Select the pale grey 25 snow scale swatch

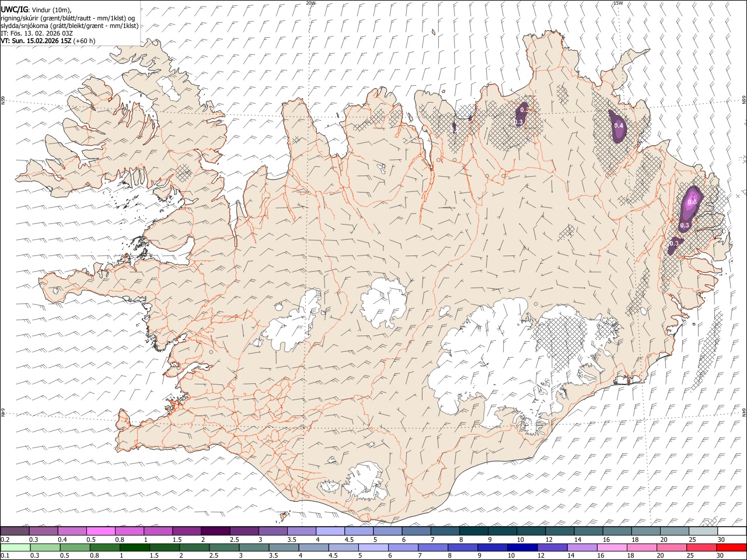pyautogui.click(x=703, y=531)
